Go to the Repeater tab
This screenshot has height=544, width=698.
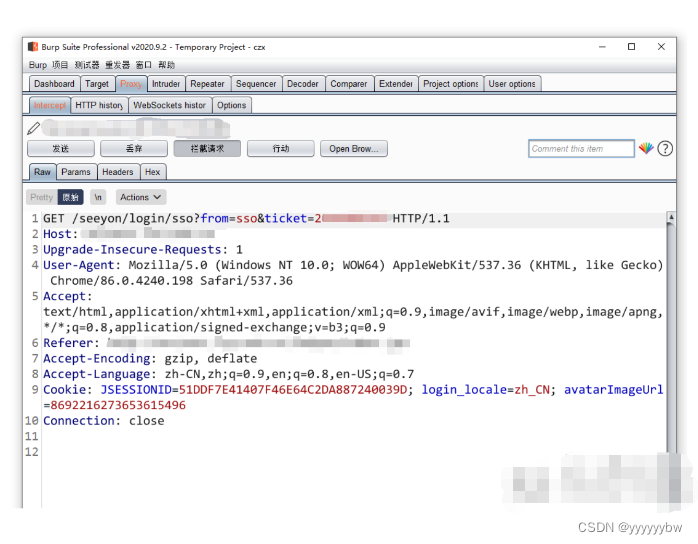coord(207,84)
